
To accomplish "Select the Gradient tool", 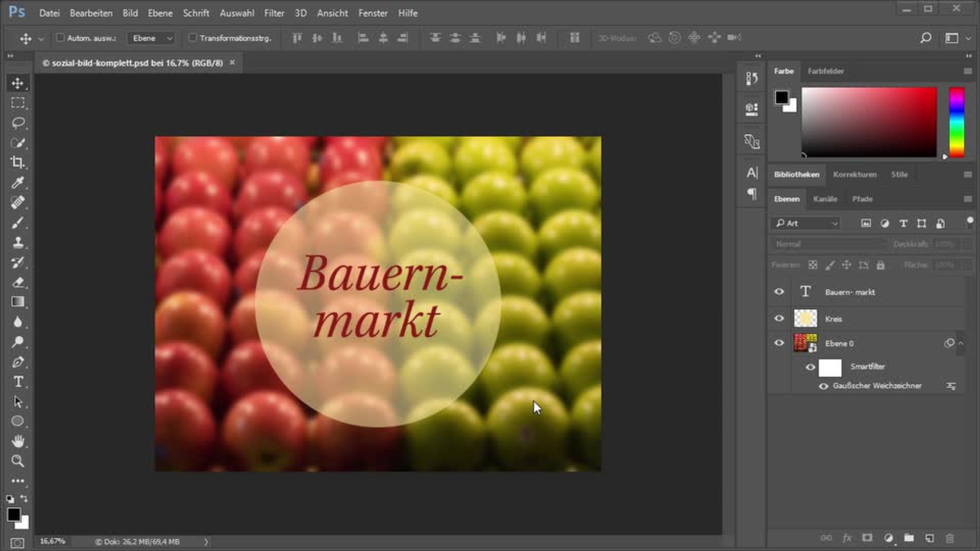I will tap(17, 302).
